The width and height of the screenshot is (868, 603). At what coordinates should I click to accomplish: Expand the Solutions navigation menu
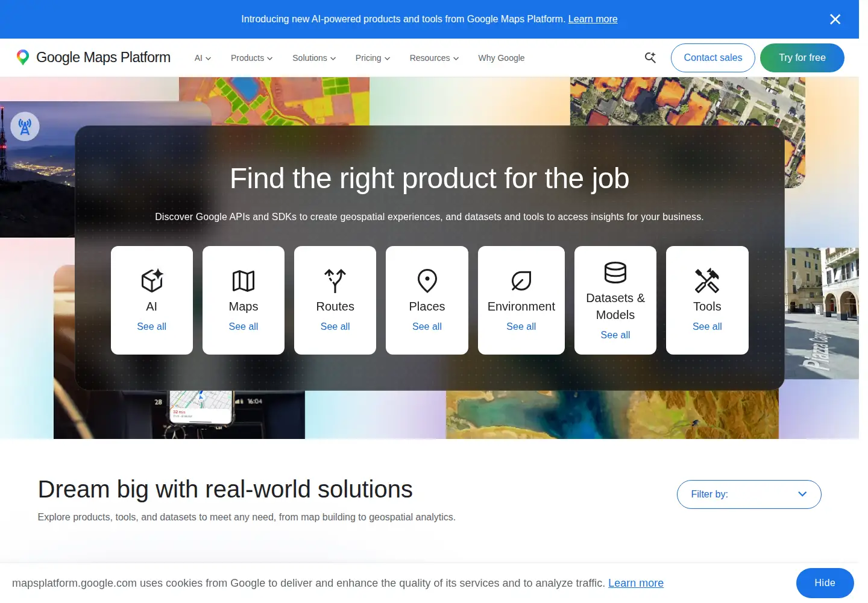click(x=314, y=58)
